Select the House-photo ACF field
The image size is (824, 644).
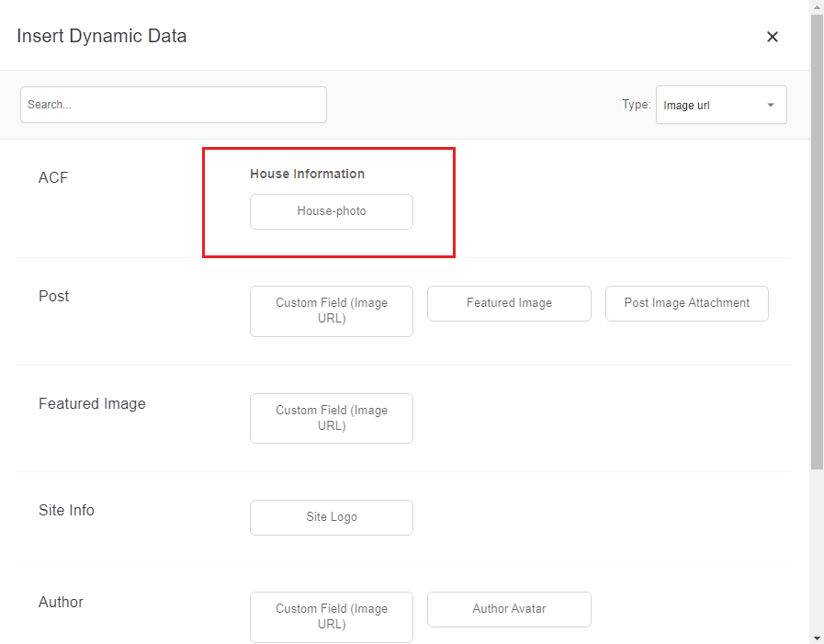tap(331, 211)
